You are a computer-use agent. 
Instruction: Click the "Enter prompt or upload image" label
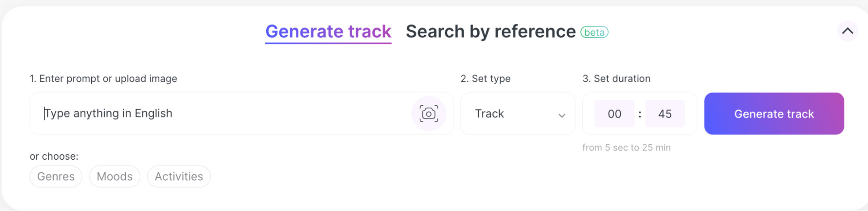pos(103,79)
